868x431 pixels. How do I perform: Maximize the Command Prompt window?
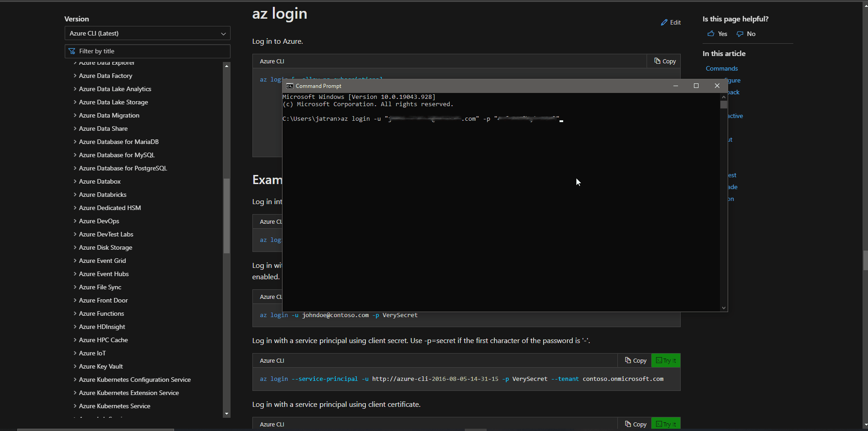696,86
